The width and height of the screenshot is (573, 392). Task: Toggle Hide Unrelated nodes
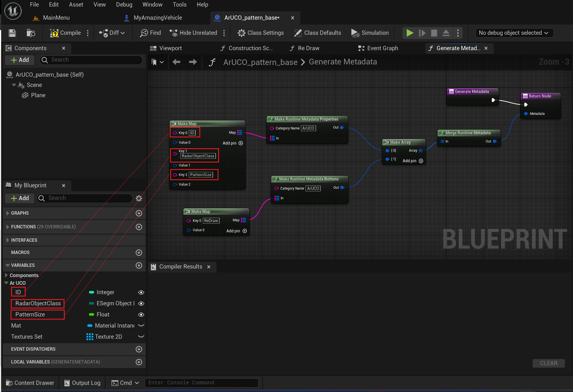[x=193, y=33]
